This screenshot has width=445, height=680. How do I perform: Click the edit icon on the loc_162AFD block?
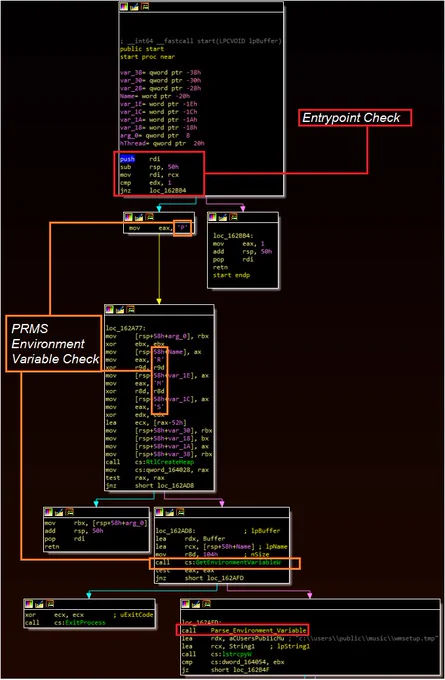(196, 604)
